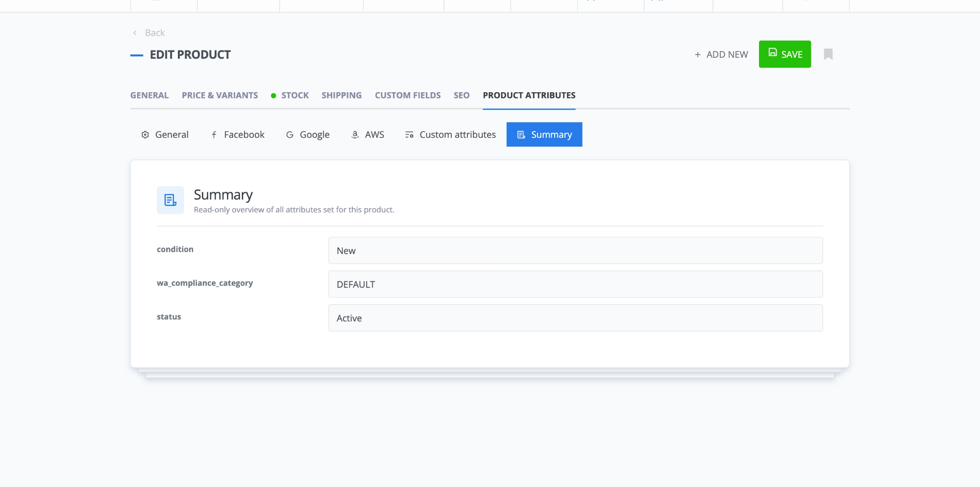Open the General product tab
Screen dimensions: 980x487
(x=149, y=95)
